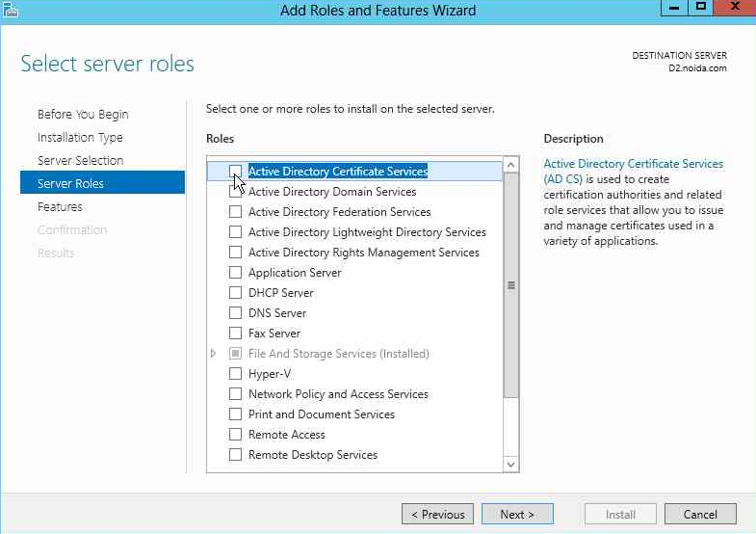756x534 pixels.
Task: Enable Active Directory Lightweight Directory Services
Action: (235, 232)
